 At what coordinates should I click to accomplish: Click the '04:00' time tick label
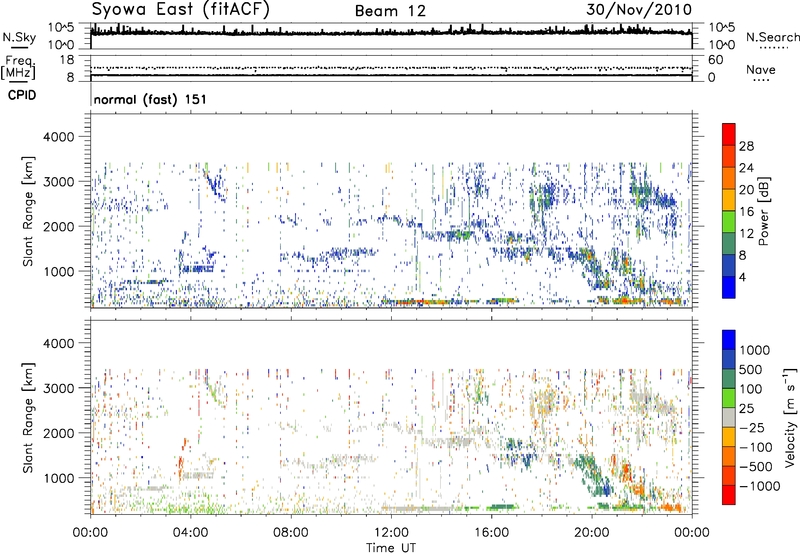[190, 533]
